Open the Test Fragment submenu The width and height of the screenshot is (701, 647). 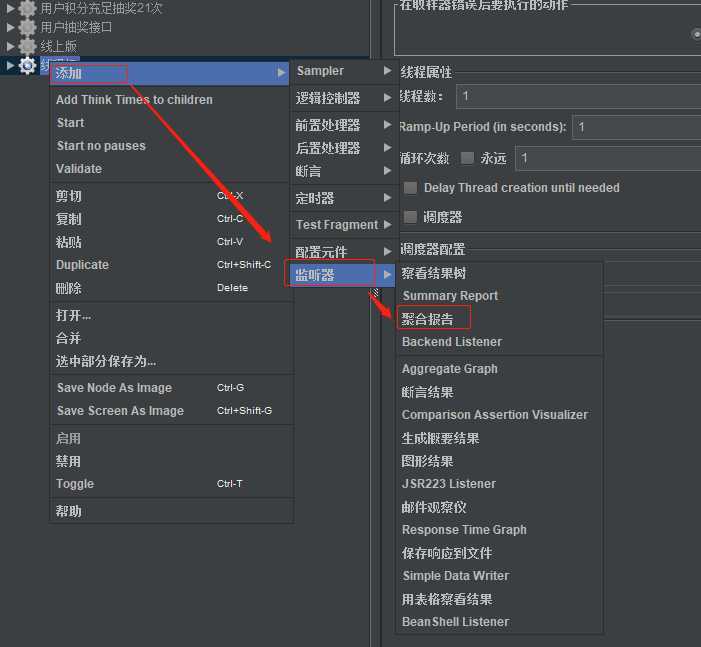click(x=343, y=224)
